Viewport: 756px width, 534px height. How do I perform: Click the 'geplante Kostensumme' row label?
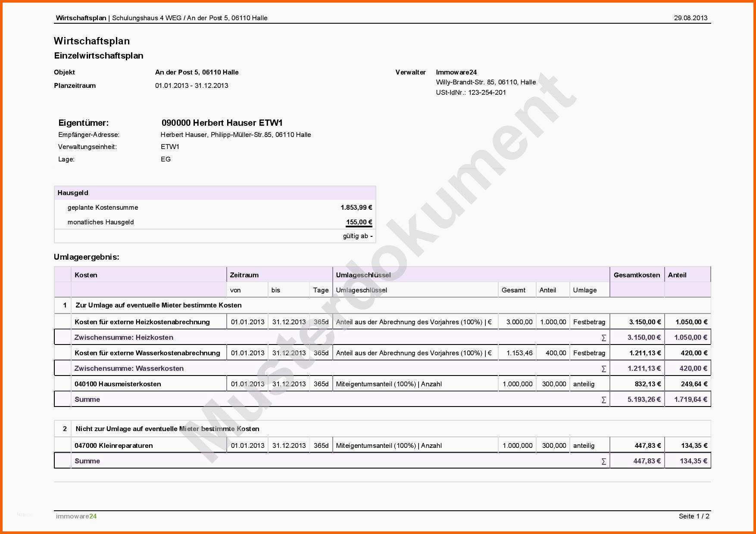coord(103,208)
